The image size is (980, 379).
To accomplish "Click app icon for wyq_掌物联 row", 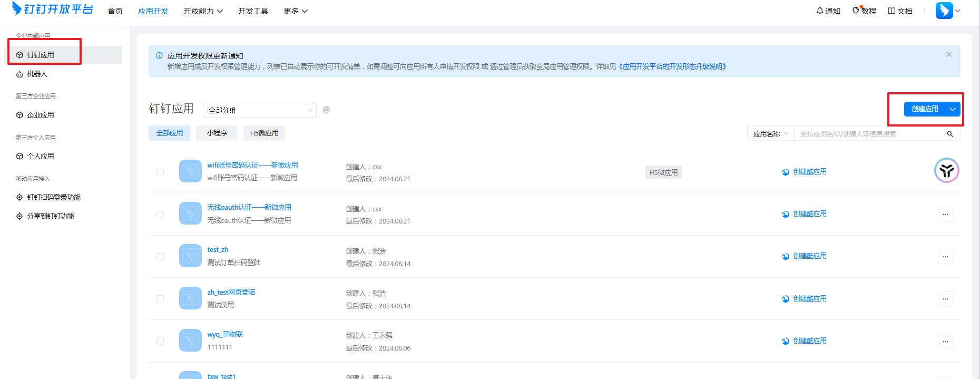I will 190,340.
